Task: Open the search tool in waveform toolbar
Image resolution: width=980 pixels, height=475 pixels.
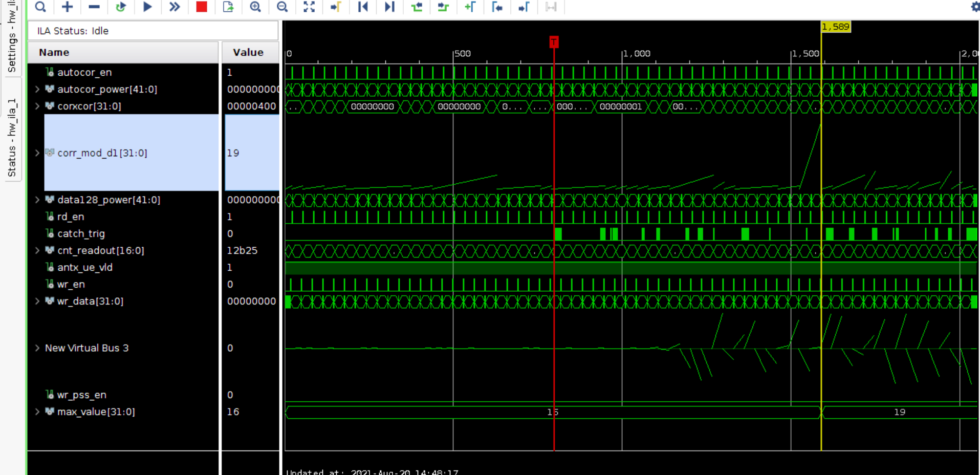Action: click(40, 7)
